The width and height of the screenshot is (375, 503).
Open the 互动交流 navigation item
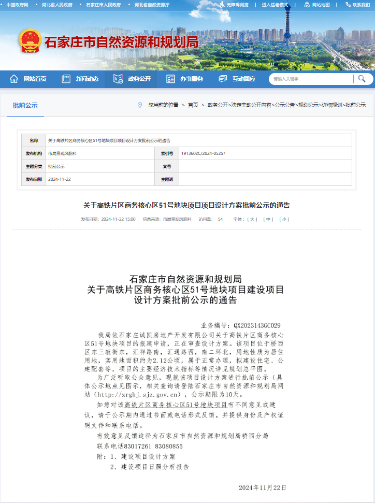pyautogui.click(x=244, y=79)
